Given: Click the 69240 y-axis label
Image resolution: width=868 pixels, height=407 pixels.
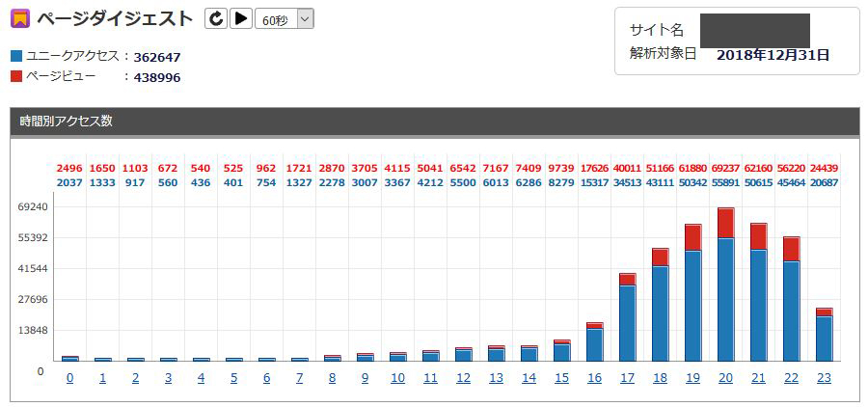Looking at the screenshot, I should pyautogui.click(x=35, y=207).
